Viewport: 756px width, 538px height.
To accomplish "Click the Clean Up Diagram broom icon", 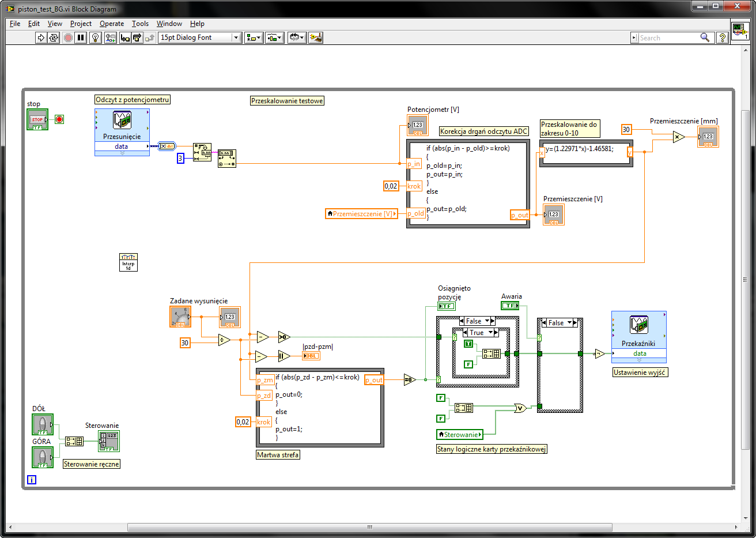I will 316,37.
